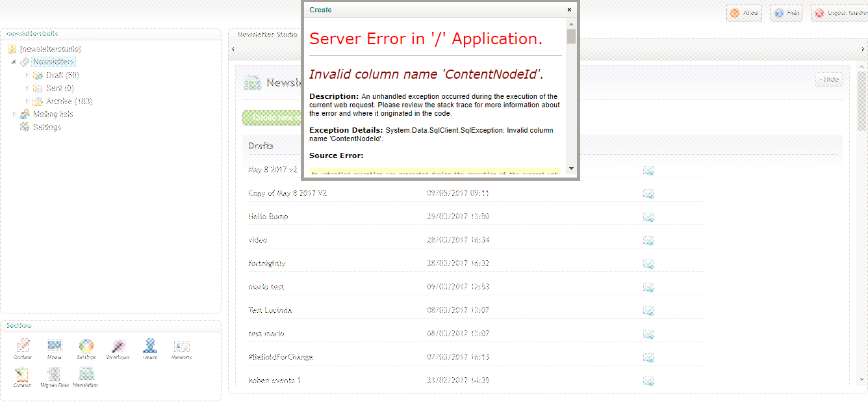Image resolution: width=868 pixels, height=413 pixels.
Task: Expand the Archive (183) tree node
Action: tap(27, 101)
